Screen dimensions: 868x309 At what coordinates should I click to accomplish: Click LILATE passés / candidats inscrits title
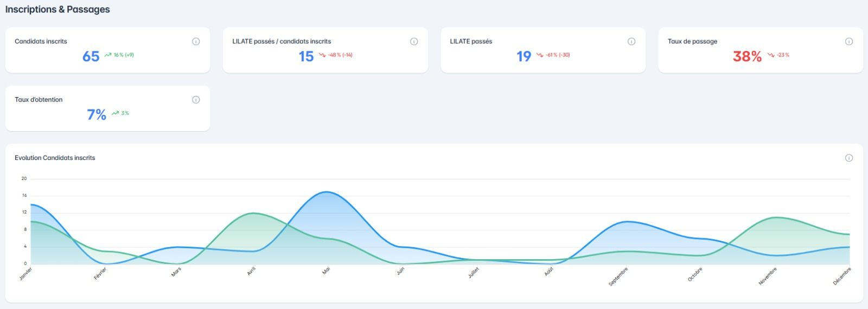tap(282, 41)
